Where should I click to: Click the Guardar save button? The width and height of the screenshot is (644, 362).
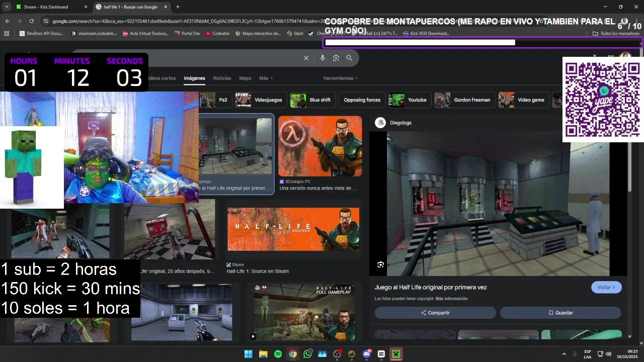pyautogui.click(x=560, y=313)
